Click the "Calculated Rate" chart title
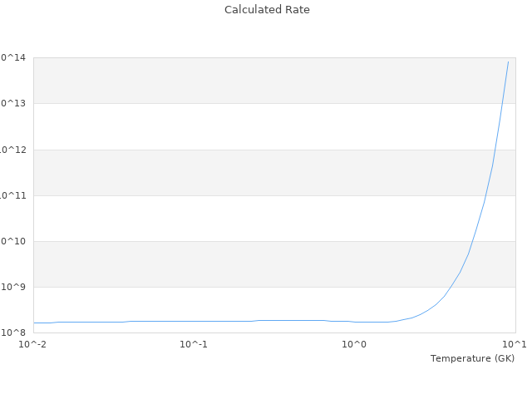This screenshot has width=532, height=399. click(266, 10)
